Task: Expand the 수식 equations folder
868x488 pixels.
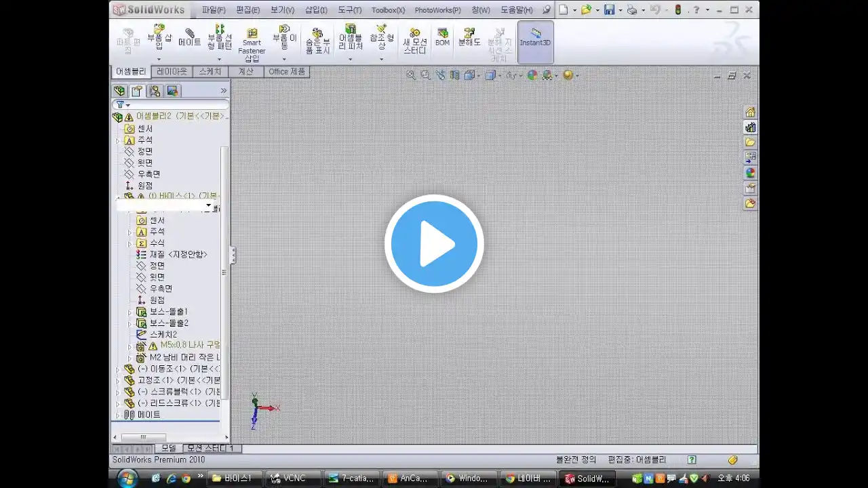Action: point(130,243)
